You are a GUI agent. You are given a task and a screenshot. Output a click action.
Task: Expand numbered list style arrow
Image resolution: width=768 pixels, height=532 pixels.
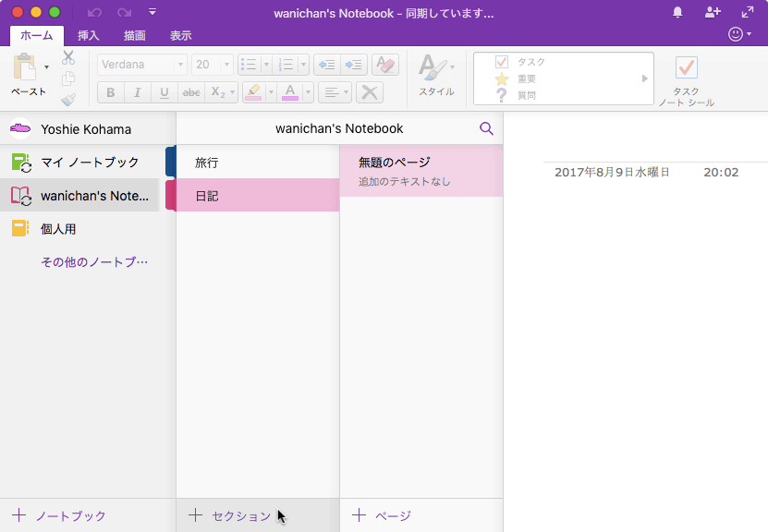[x=303, y=65]
